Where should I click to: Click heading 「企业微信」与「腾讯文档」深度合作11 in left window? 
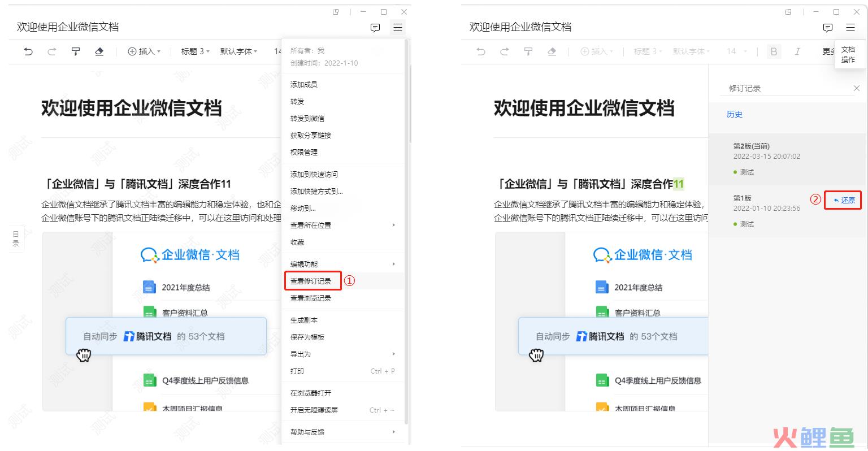(136, 184)
